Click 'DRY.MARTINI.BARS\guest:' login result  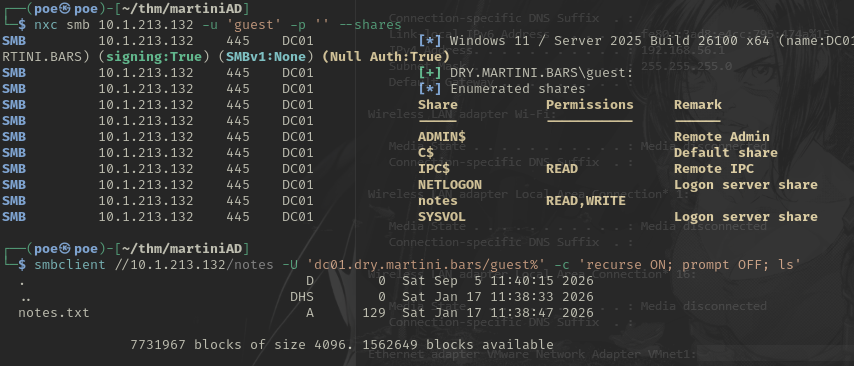(541, 72)
